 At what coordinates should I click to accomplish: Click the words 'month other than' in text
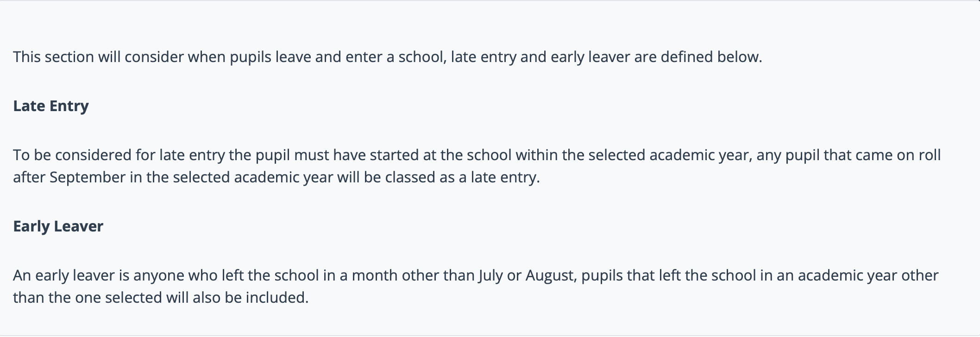tap(413, 275)
